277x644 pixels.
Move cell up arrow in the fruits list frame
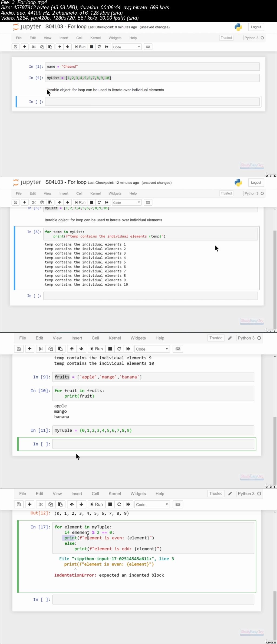[x=72, y=349]
